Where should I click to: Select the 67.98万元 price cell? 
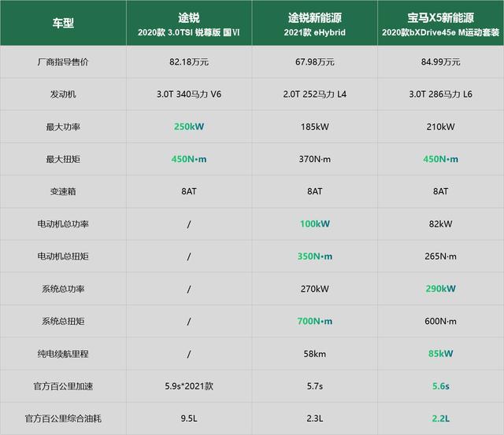[315, 62]
